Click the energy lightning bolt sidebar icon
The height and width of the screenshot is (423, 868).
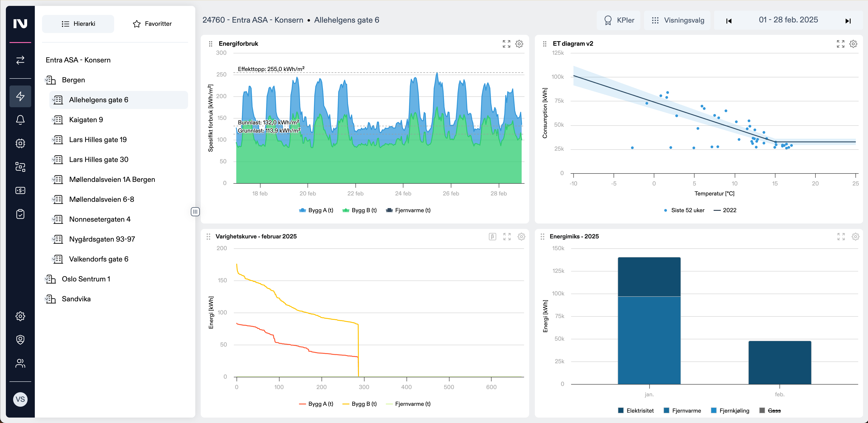click(x=20, y=96)
